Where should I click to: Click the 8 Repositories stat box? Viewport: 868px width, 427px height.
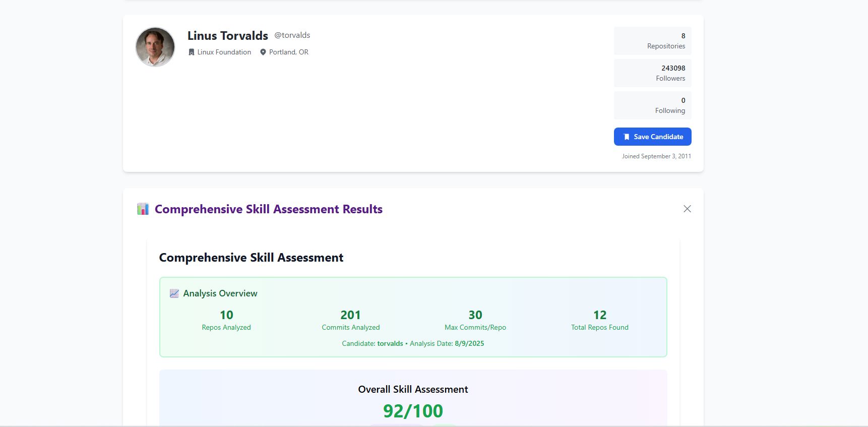pyautogui.click(x=652, y=41)
